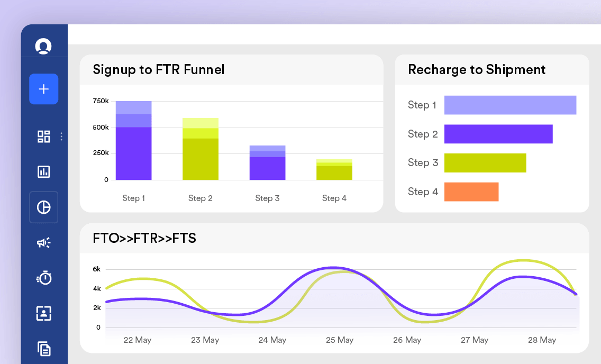
Task: Expand the three-dot menu beside dashboard icon
Action: tap(61, 136)
